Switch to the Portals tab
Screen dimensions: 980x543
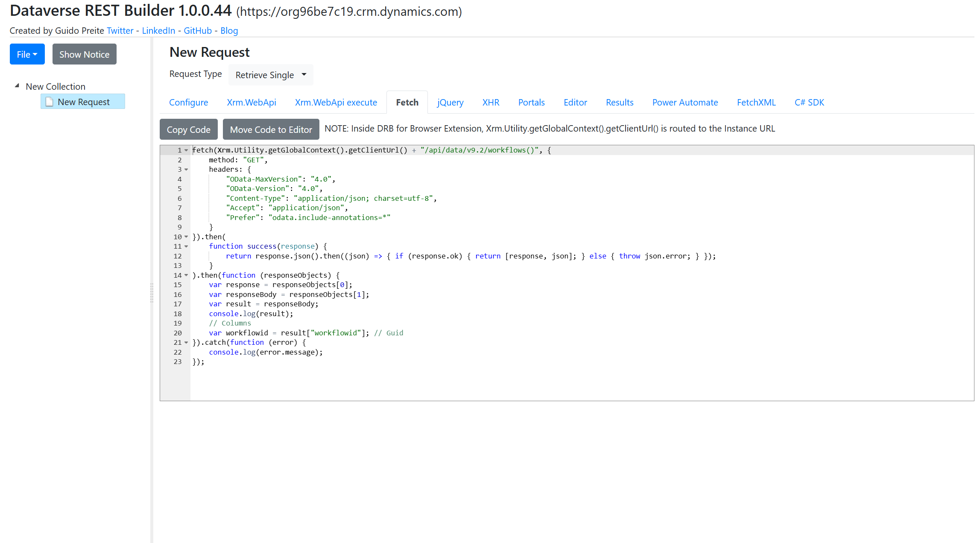tap(531, 103)
